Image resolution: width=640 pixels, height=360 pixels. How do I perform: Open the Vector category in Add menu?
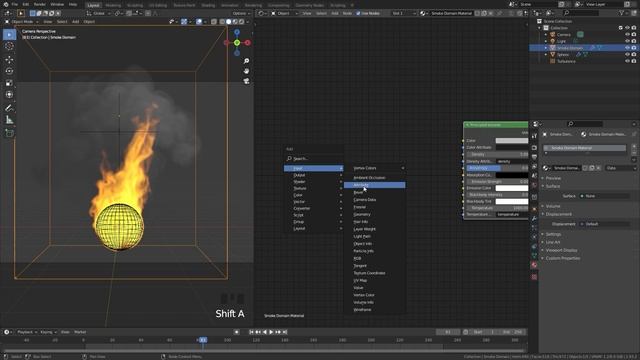click(x=313, y=202)
